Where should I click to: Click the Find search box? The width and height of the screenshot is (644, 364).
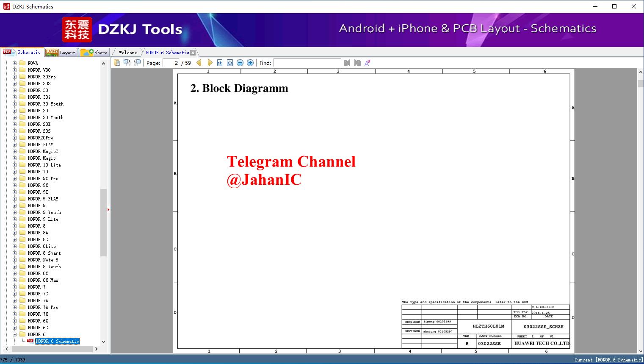pyautogui.click(x=307, y=63)
